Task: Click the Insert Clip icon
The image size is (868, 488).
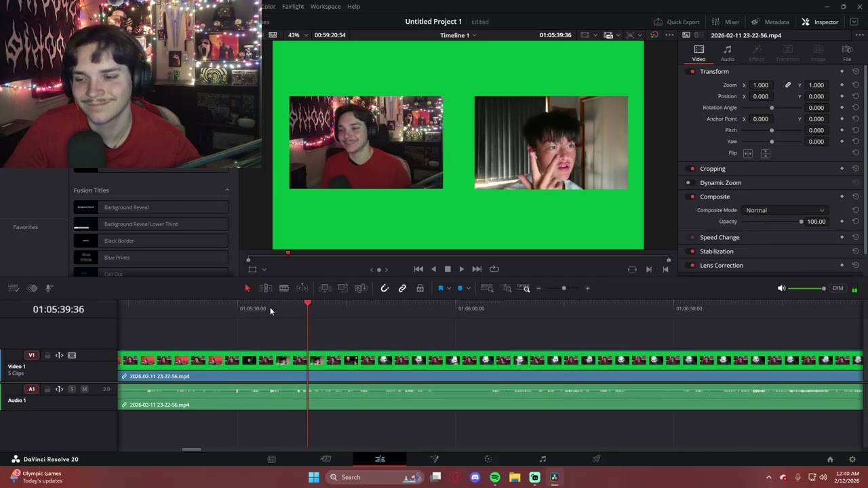Action: coord(325,288)
